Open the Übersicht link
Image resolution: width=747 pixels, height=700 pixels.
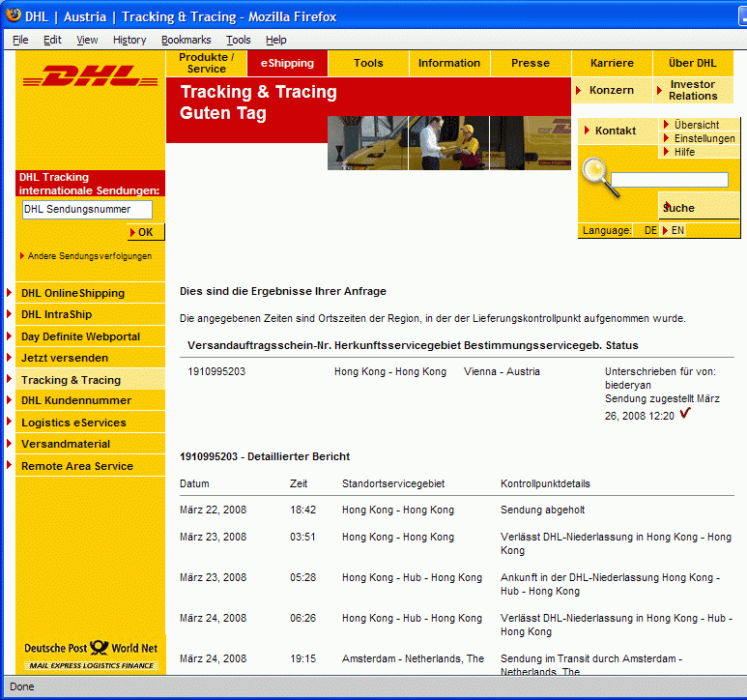pos(697,125)
